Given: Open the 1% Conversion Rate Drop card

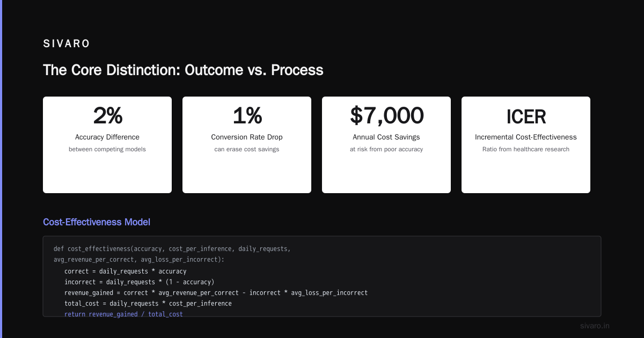Looking at the screenshot, I should pyautogui.click(x=247, y=145).
